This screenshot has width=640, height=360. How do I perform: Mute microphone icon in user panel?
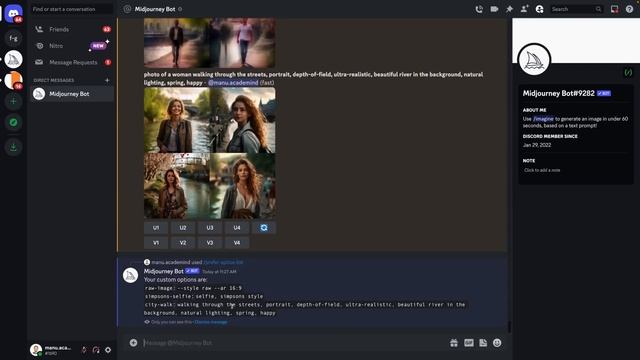(x=84, y=350)
